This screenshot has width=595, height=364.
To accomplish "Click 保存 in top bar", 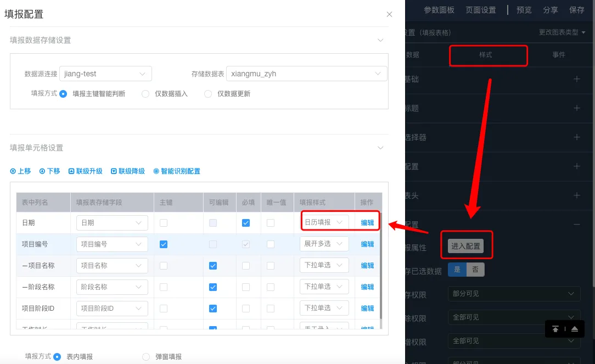I will click(577, 10).
